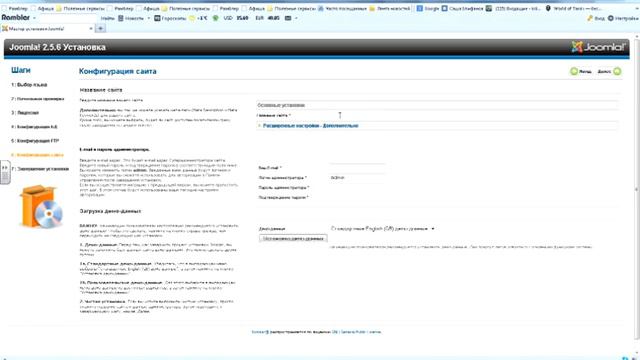Screen dimensions: 640x360
Task: Open the Rambler logo dropdown arrow
Action: 34,18
